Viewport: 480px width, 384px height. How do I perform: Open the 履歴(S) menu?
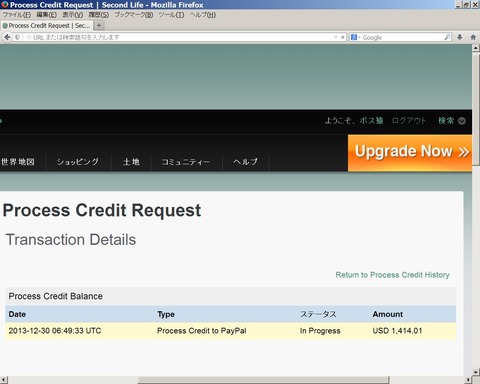[99, 15]
